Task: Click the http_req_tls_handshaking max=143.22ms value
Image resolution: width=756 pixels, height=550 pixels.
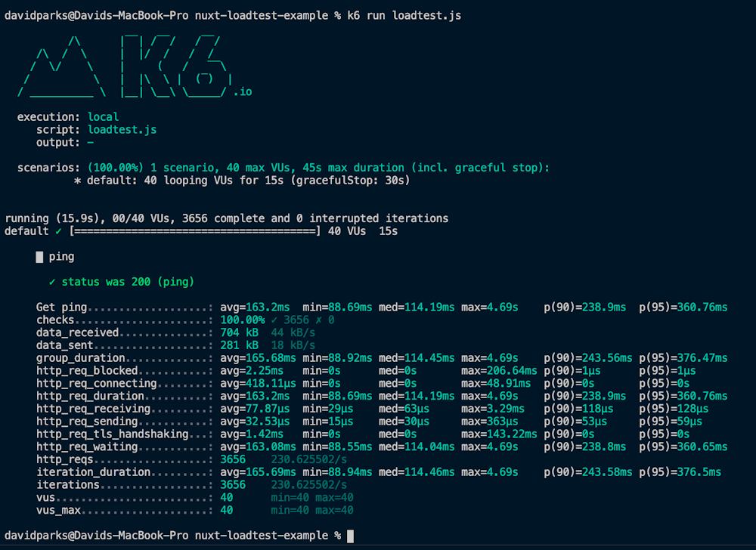Action: point(499,434)
